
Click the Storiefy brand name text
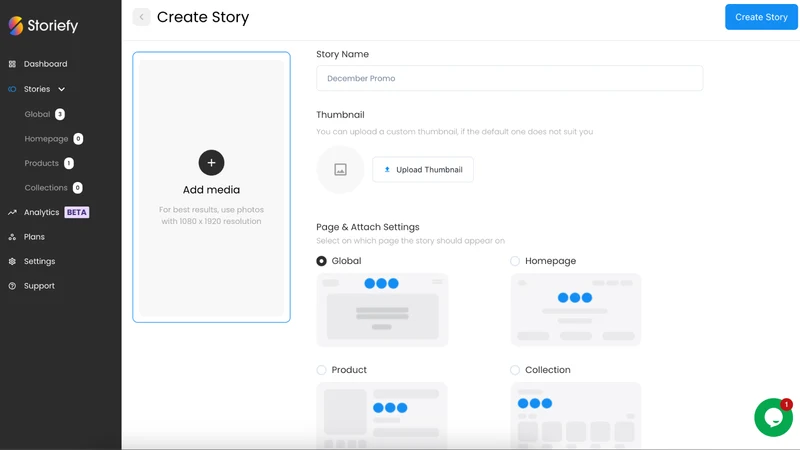[53, 26]
